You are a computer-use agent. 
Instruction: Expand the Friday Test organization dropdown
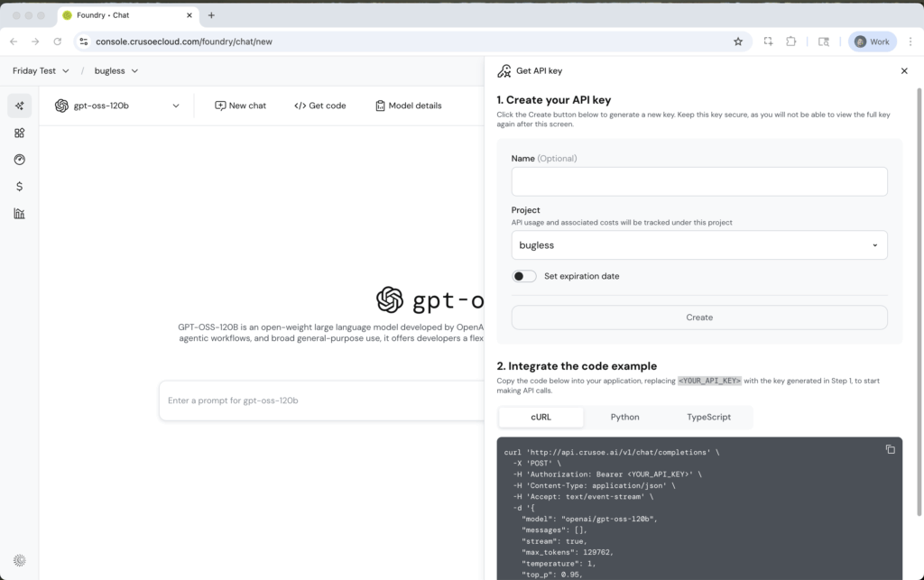pos(41,70)
